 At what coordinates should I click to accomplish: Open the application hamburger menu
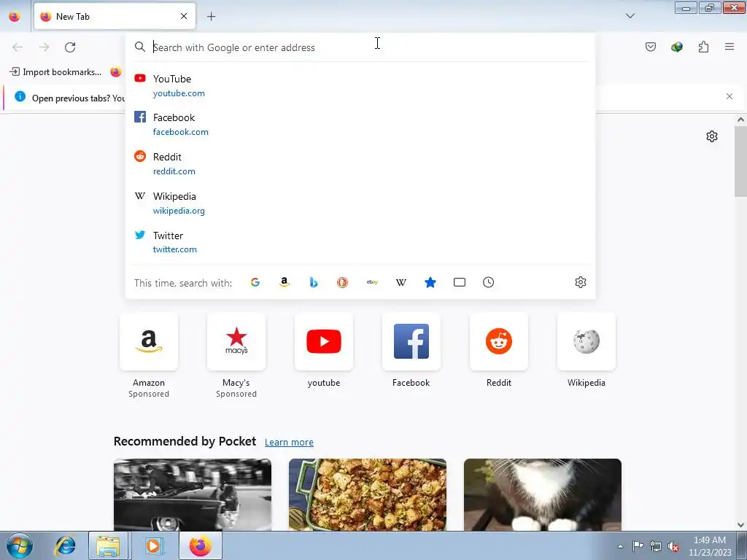coord(729,47)
